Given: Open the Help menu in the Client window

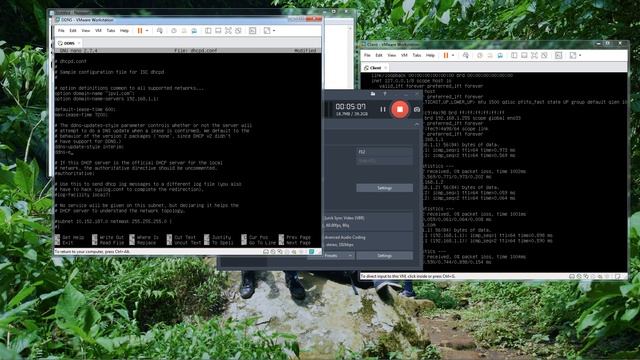Looking at the screenshot, I should click(430, 55).
